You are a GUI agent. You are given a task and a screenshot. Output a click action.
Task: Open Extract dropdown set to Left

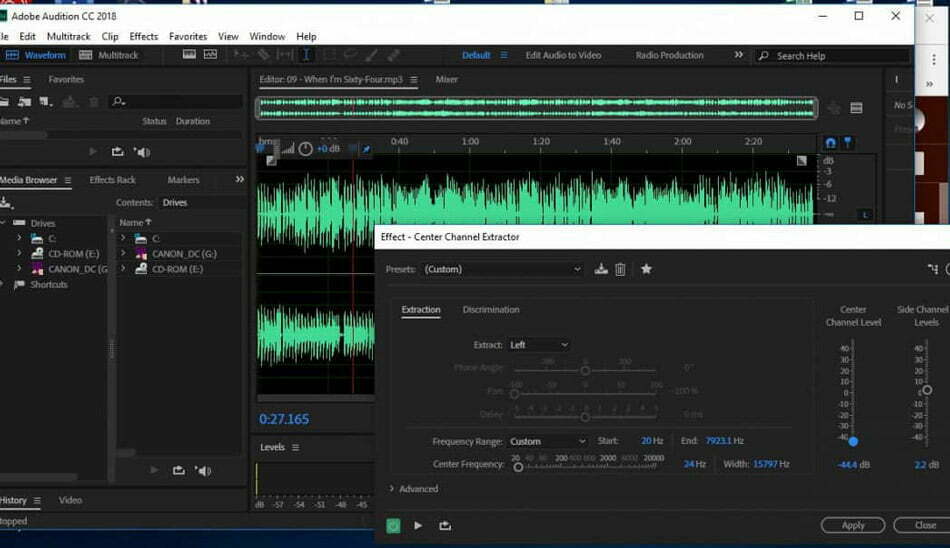coord(539,345)
